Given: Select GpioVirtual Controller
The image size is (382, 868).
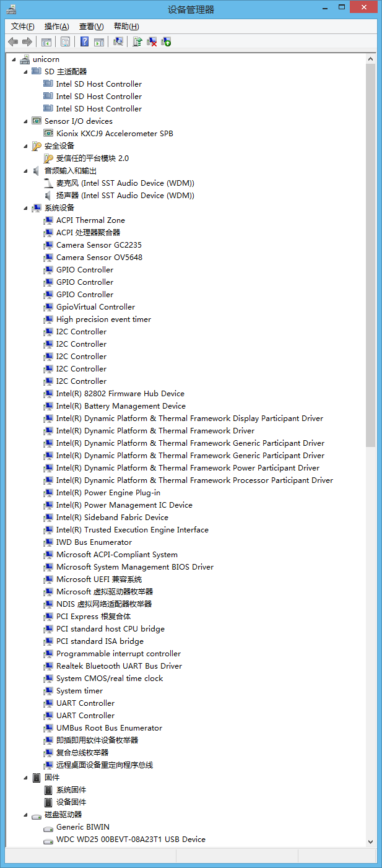Looking at the screenshot, I should [95, 307].
